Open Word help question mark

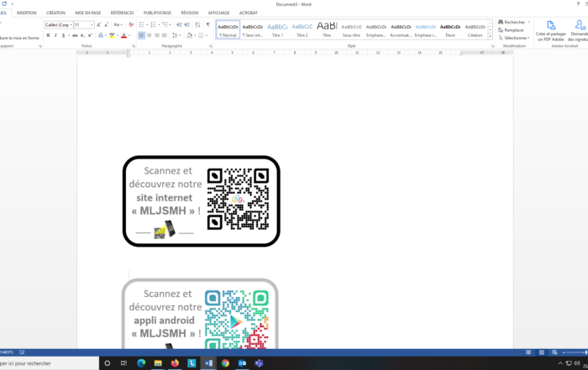pos(578,3)
